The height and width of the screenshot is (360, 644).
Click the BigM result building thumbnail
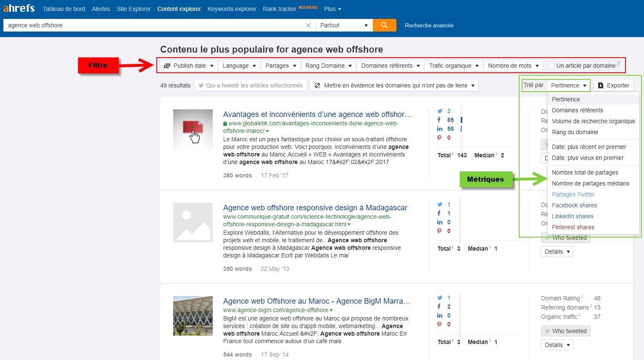193,316
